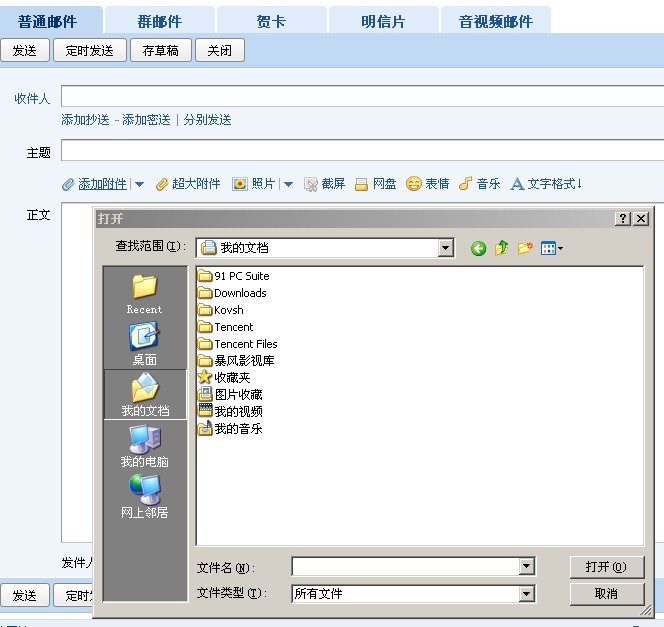Click the Downloads folder icon
This screenshot has width=664, height=627.
pyautogui.click(x=205, y=293)
